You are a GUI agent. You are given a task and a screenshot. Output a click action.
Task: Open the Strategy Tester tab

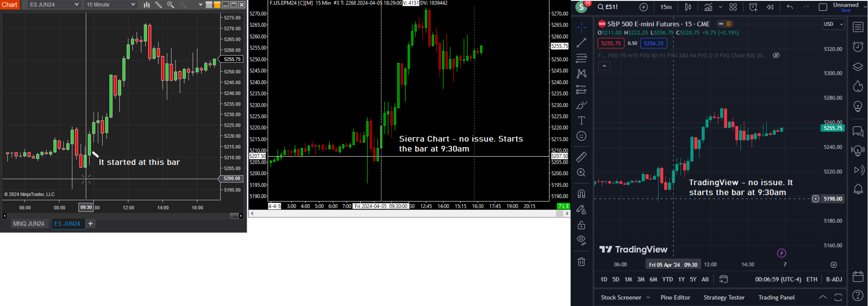[724, 297]
